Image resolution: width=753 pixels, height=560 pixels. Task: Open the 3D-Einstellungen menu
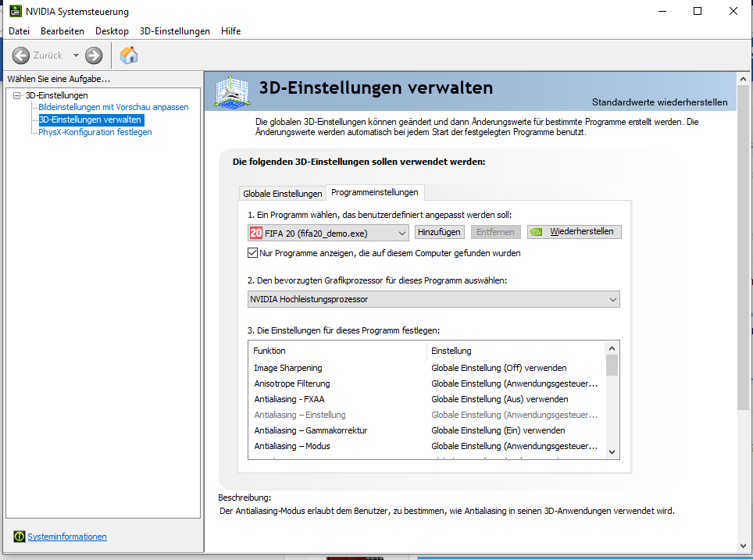point(175,31)
